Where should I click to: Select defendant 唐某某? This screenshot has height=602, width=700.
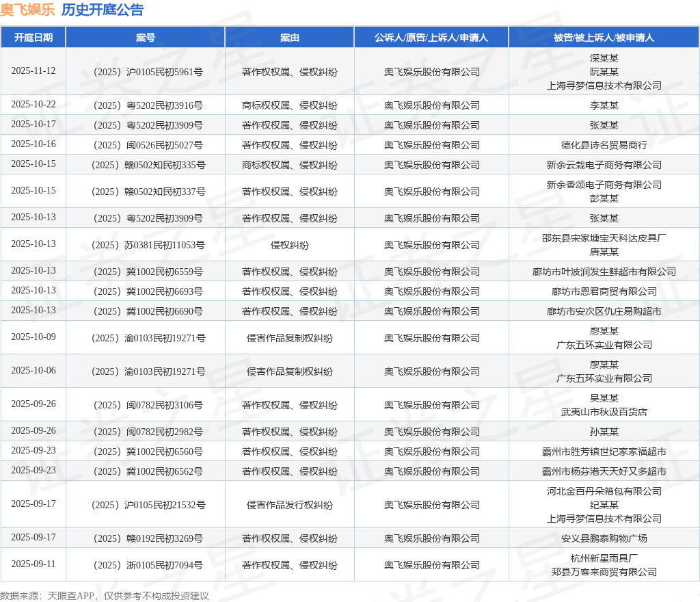coord(604,252)
